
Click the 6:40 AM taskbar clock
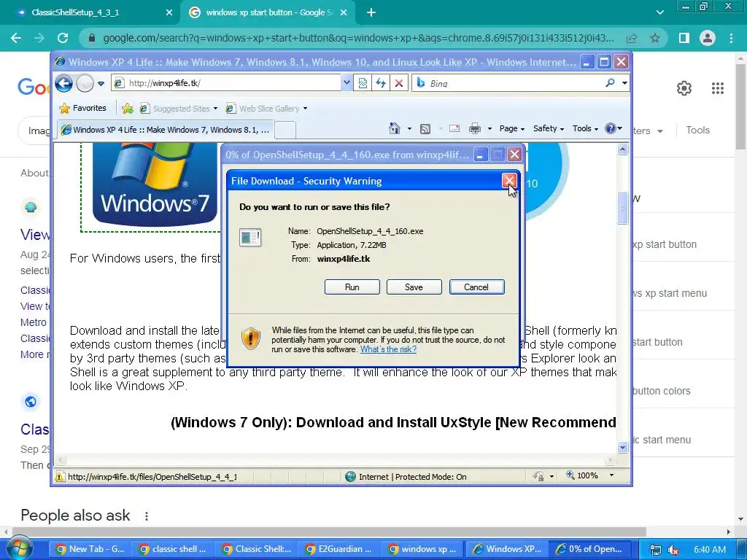coord(709,550)
